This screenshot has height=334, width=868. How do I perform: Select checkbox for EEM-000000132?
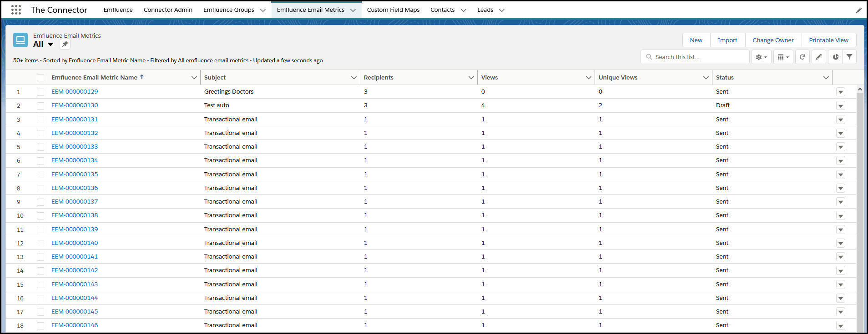pyautogui.click(x=40, y=133)
